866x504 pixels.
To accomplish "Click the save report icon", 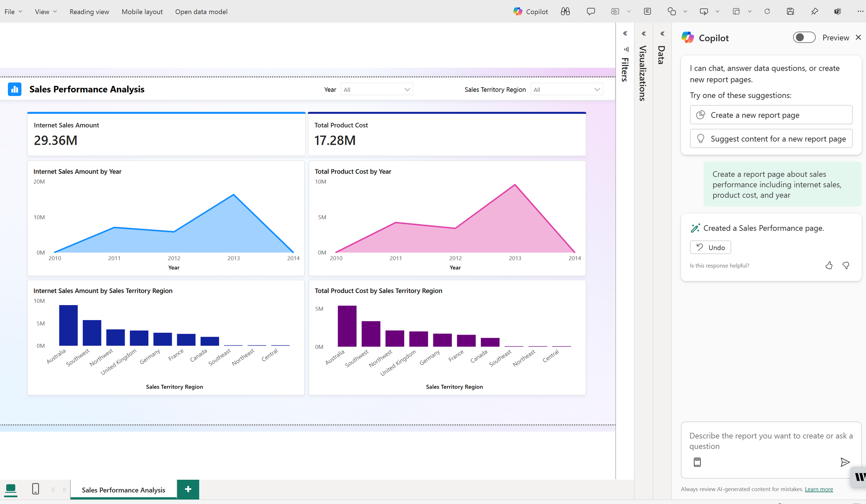I will tap(790, 11).
